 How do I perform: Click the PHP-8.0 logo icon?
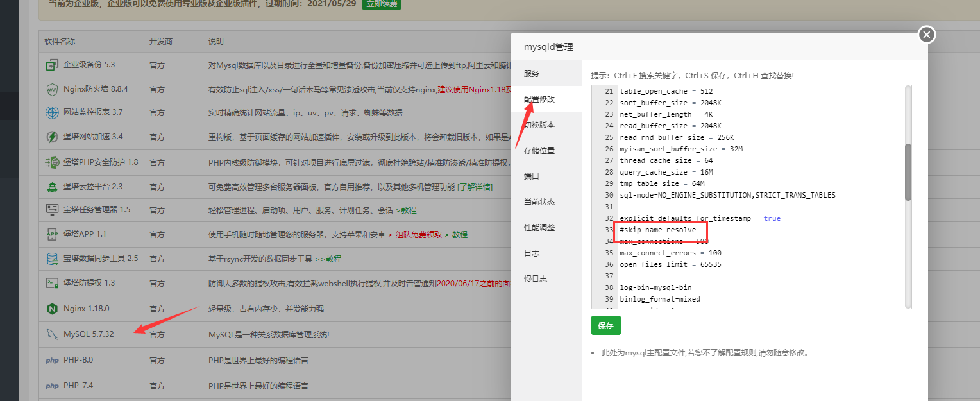point(52,361)
